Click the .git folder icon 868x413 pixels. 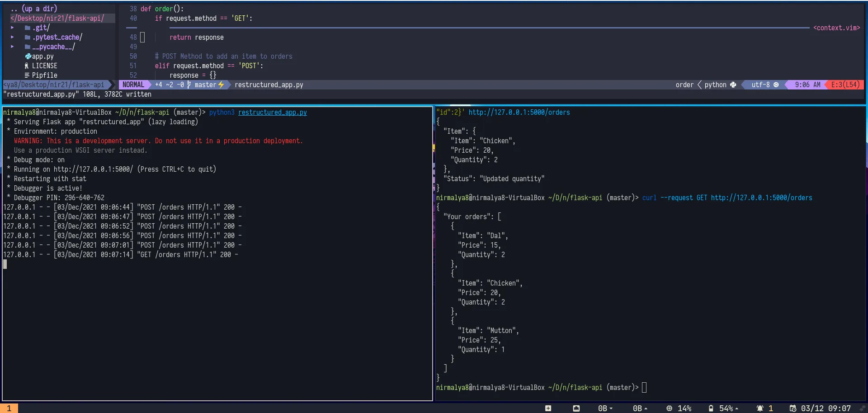pyautogui.click(x=28, y=28)
